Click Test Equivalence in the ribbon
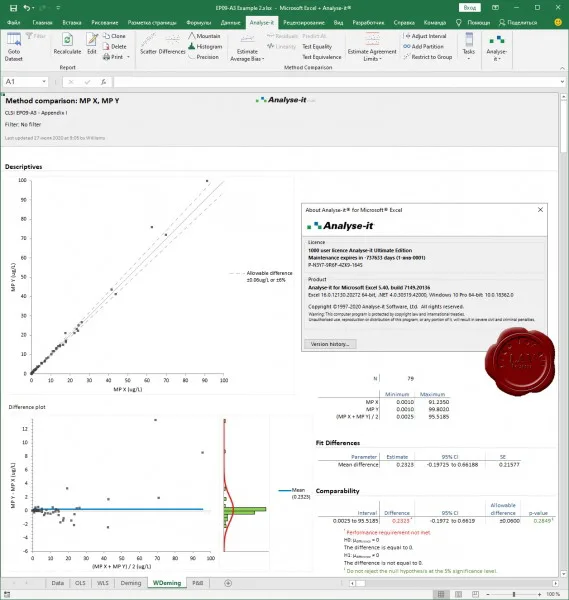The height and width of the screenshot is (600, 569). (x=321, y=57)
